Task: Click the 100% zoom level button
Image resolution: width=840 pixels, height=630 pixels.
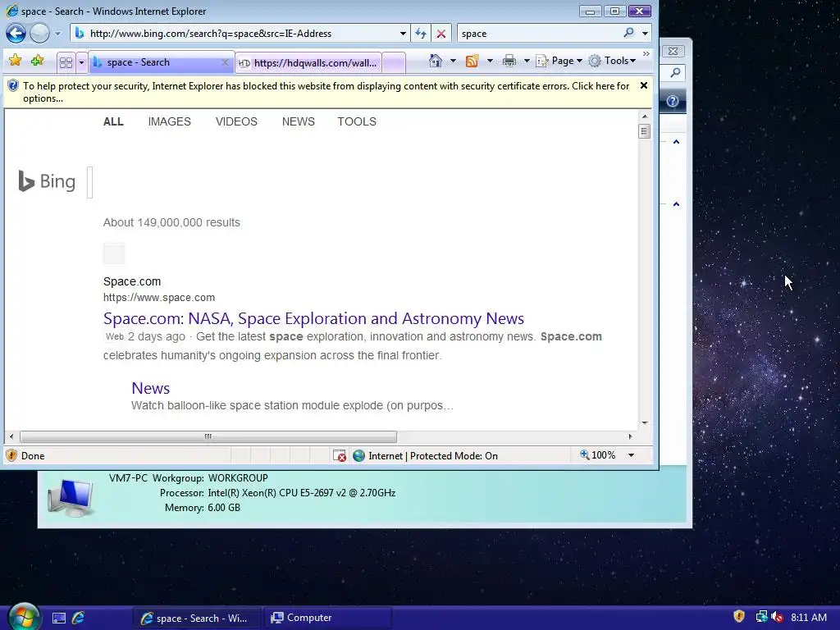Action: coord(598,455)
